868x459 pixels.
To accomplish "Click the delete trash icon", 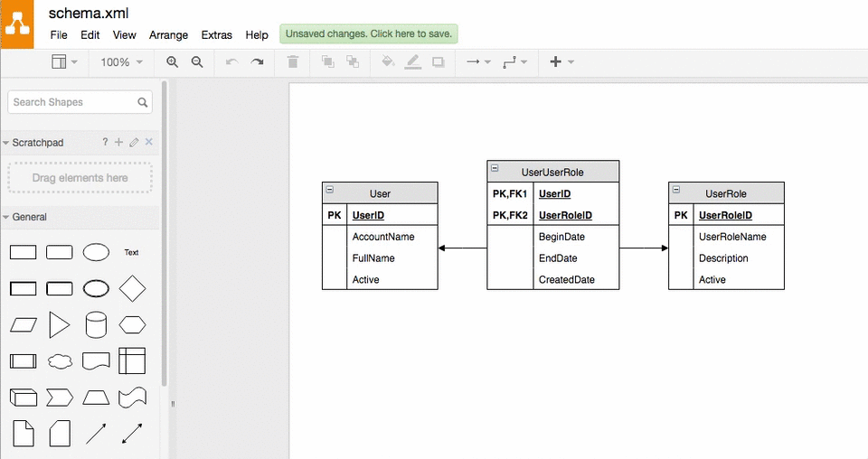I will tap(292, 62).
